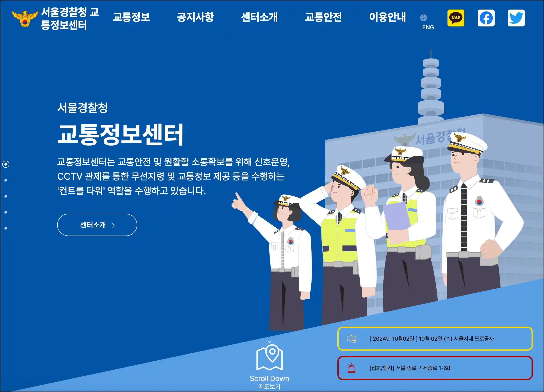
Task: Click the Seoul Police eagle logo
Action: 25,18
